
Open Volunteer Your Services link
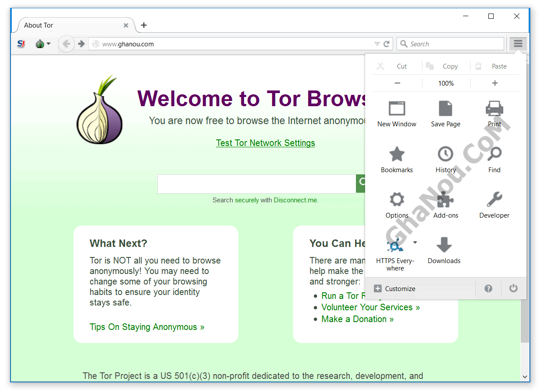click(x=370, y=307)
